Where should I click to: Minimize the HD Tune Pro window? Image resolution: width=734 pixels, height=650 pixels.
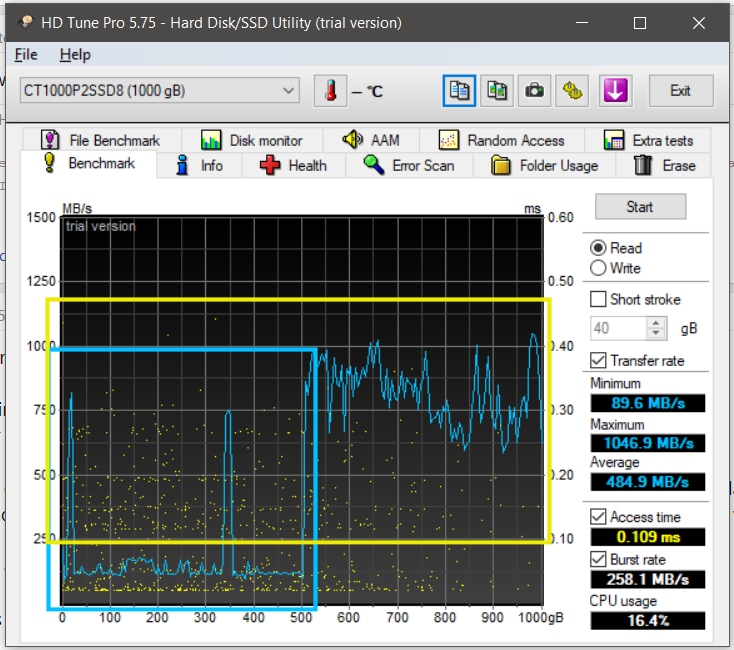[581, 22]
